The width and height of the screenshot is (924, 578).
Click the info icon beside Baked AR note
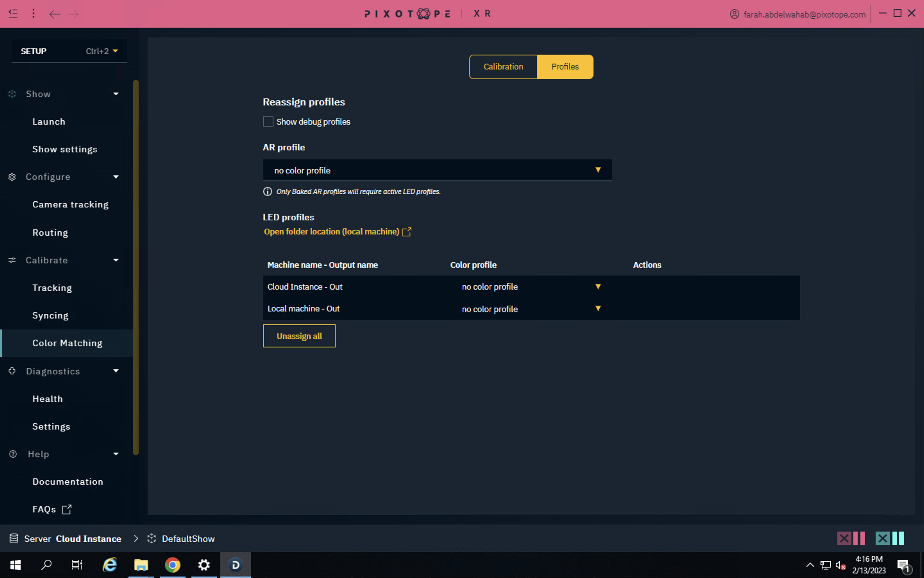pos(268,191)
